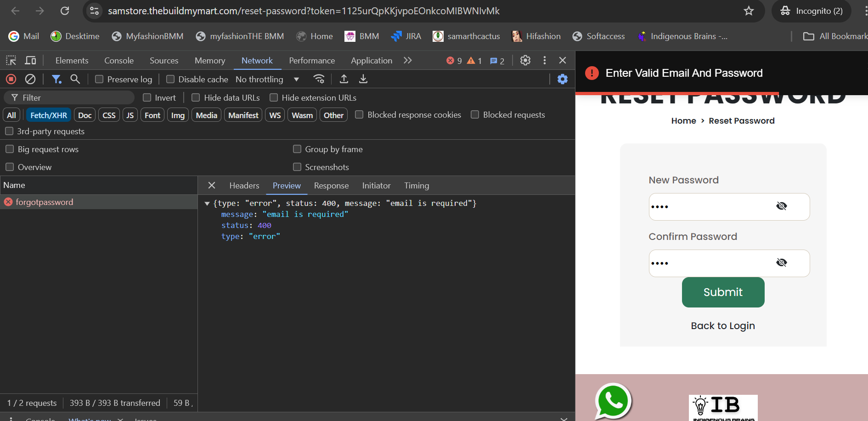Show more DevTools tabs chevron
868x421 pixels.
(x=408, y=60)
